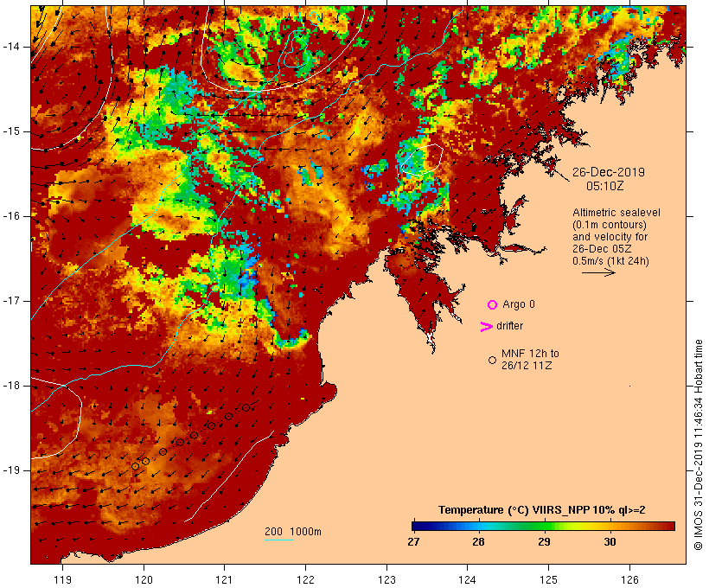709x588 pixels.
Task: Click longitude label '120'
Action: [x=144, y=579]
